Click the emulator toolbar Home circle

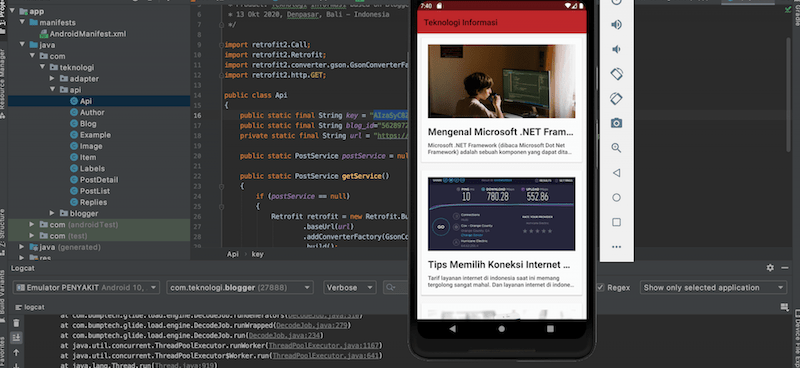(616, 198)
